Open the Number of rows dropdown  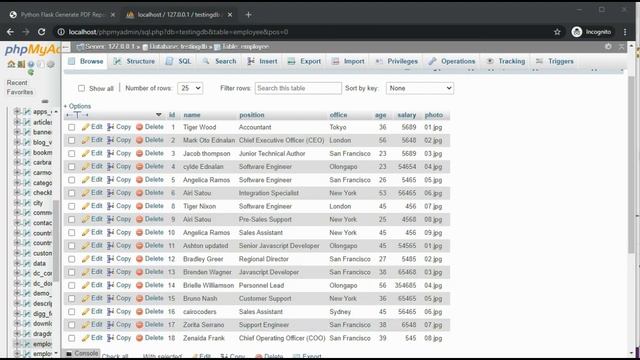pos(190,88)
